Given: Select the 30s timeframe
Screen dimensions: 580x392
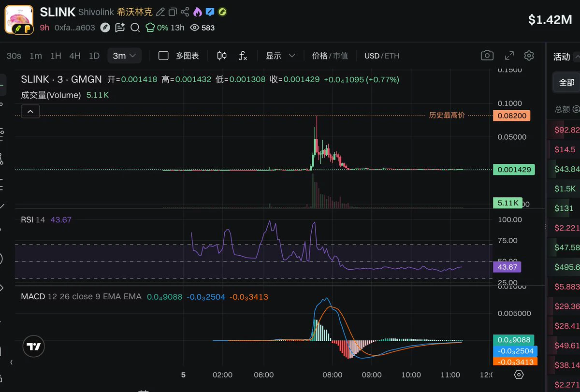Looking at the screenshot, I should click(14, 56).
